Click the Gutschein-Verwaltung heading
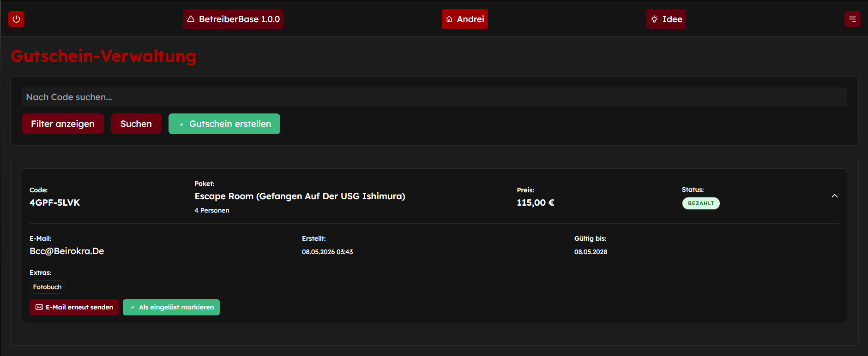Viewport: 868px width, 356px height. (x=103, y=56)
